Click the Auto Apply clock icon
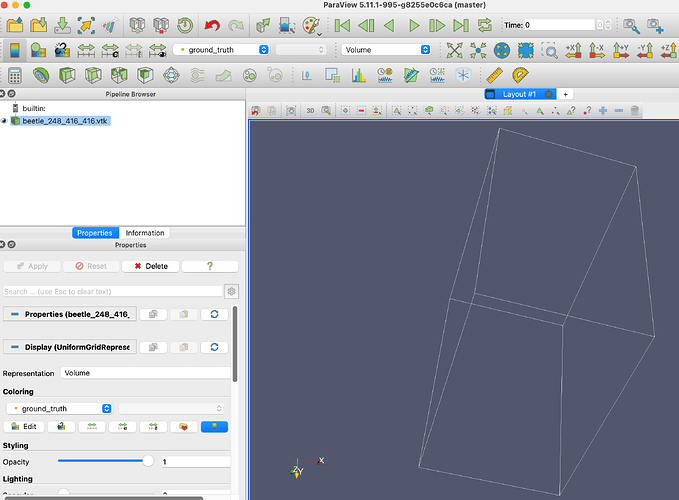 point(185,25)
